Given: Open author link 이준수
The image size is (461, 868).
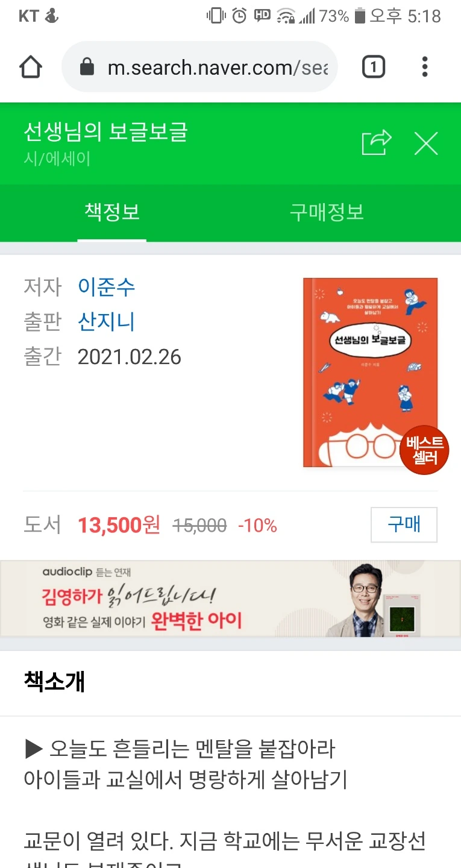Looking at the screenshot, I should (107, 286).
